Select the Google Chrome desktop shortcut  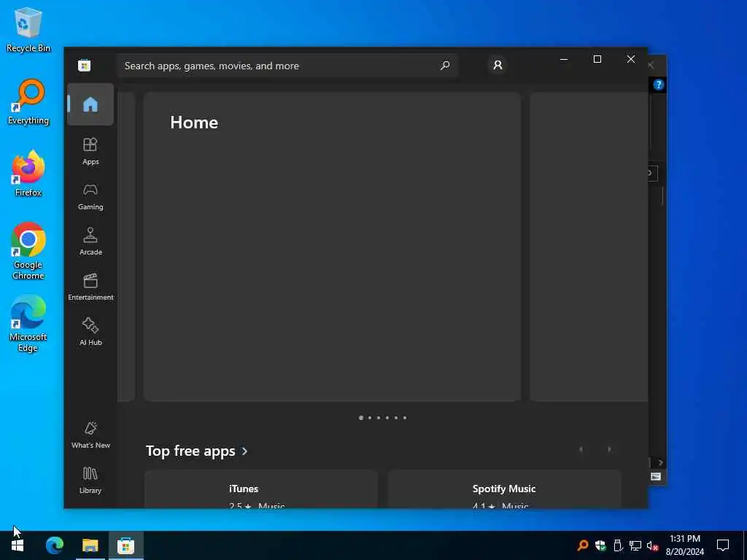click(x=28, y=251)
